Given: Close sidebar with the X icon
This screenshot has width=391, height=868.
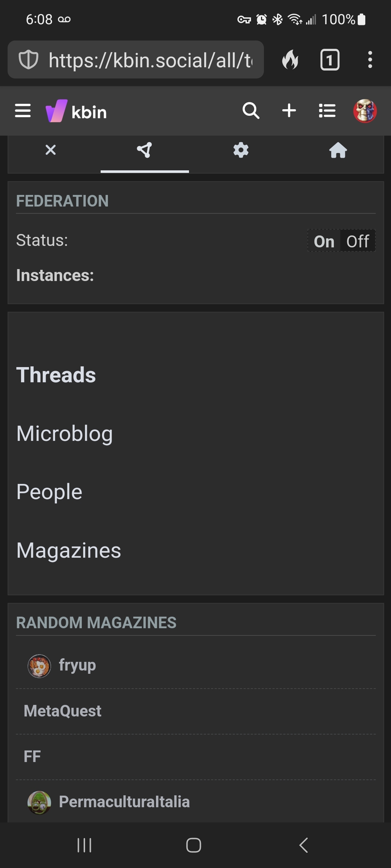Looking at the screenshot, I should pyautogui.click(x=51, y=150).
